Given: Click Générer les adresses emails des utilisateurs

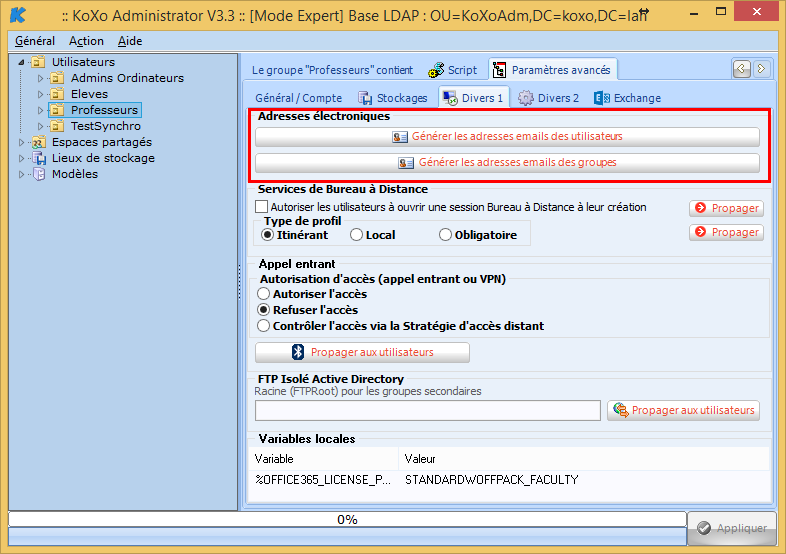Looking at the screenshot, I should pos(507,136).
